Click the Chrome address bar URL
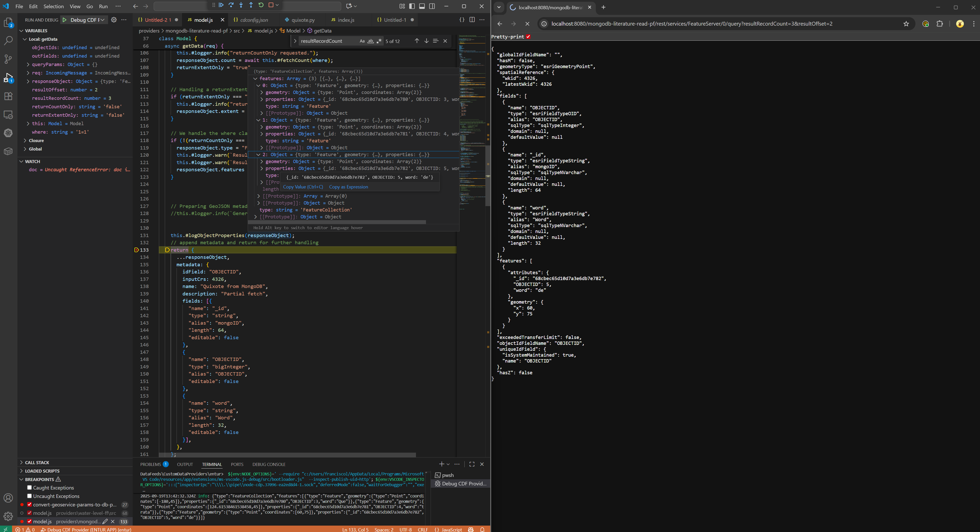Viewport: 980px width, 532px height. coord(692,24)
